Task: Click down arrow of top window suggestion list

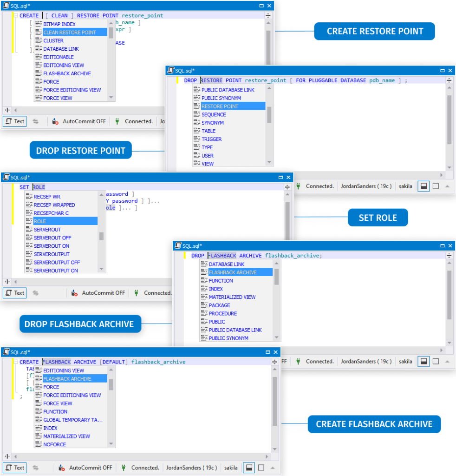Action: (x=111, y=98)
